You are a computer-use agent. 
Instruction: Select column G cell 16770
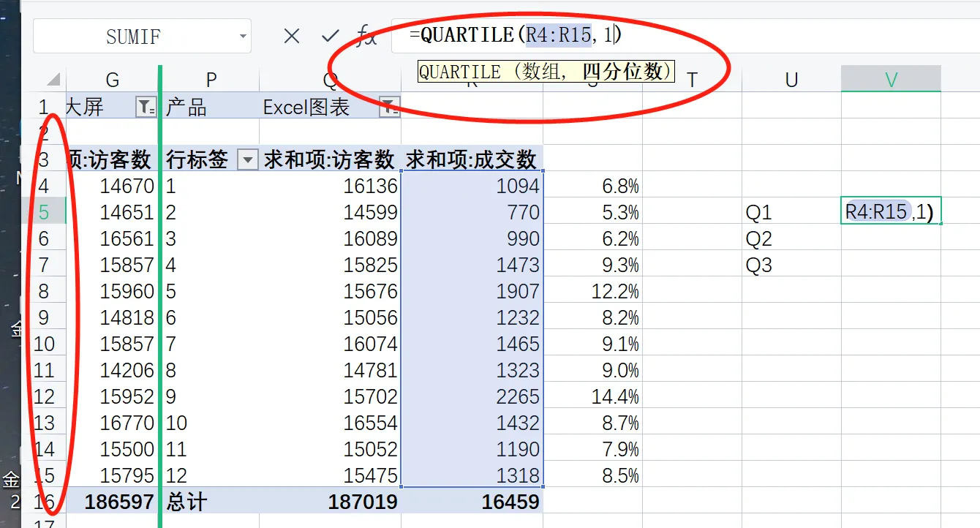click(112, 423)
